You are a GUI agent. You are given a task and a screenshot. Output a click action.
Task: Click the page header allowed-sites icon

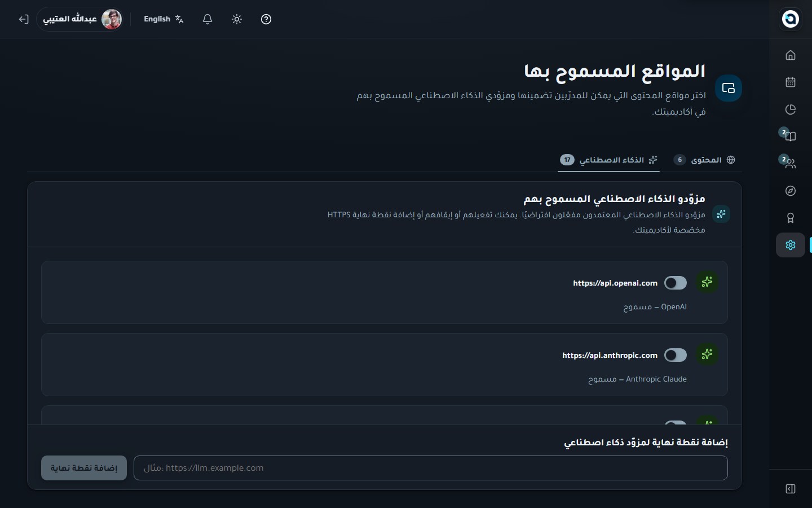[729, 88]
